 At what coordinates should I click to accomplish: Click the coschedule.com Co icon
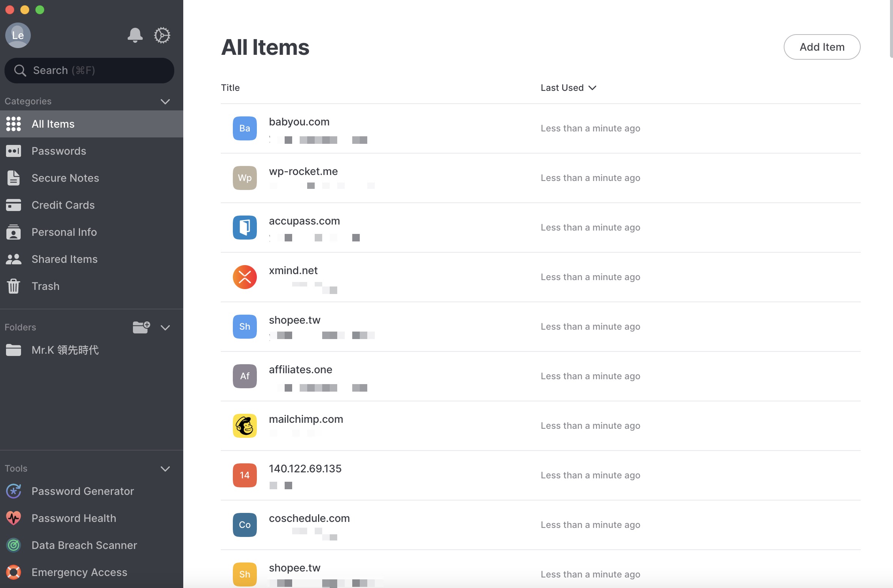pyautogui.click(x=245, y=525)
